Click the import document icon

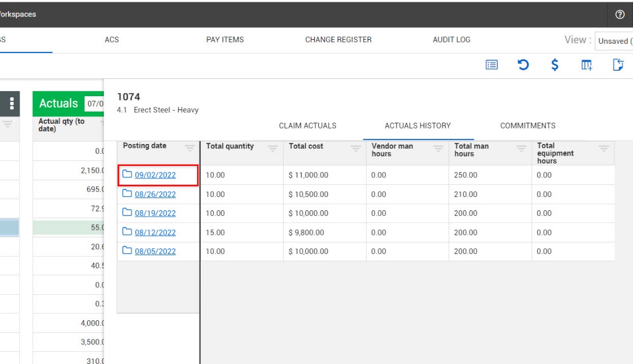point(618,65)
